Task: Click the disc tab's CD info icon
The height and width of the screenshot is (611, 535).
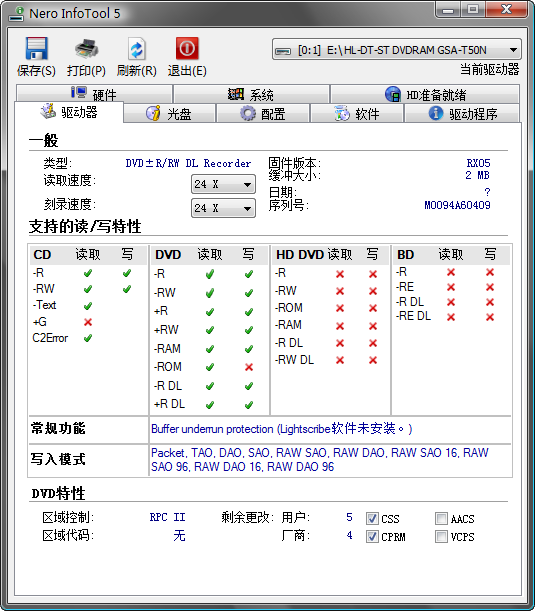Action: tap(153, 113)
